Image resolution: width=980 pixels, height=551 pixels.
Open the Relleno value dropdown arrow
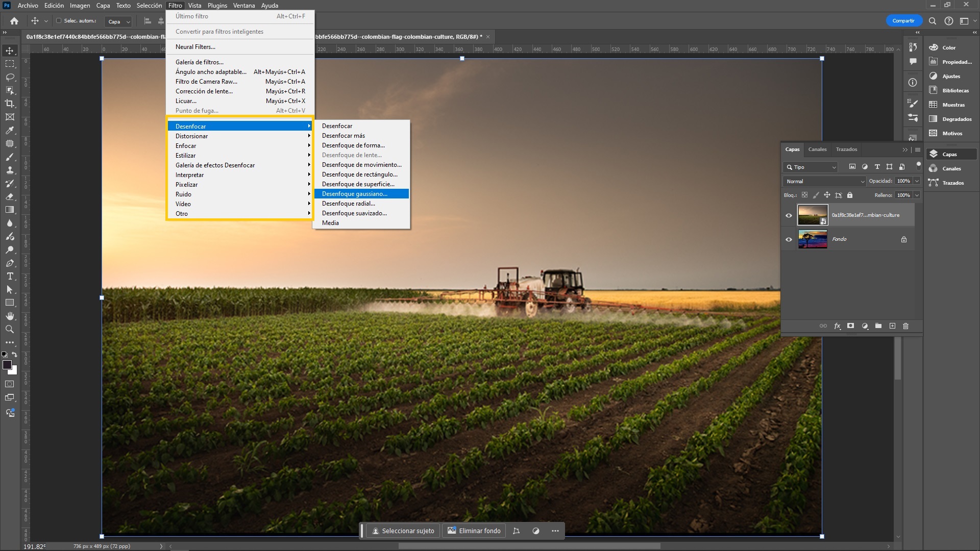(917, 195)
